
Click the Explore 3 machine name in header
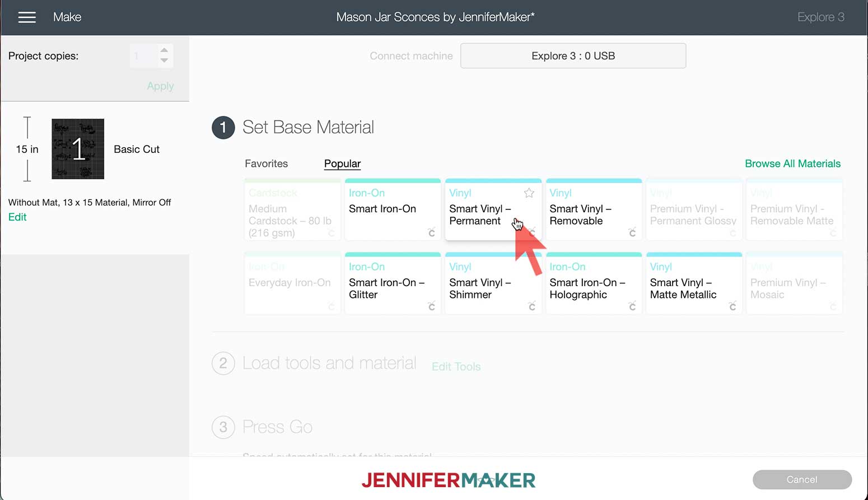820,17
